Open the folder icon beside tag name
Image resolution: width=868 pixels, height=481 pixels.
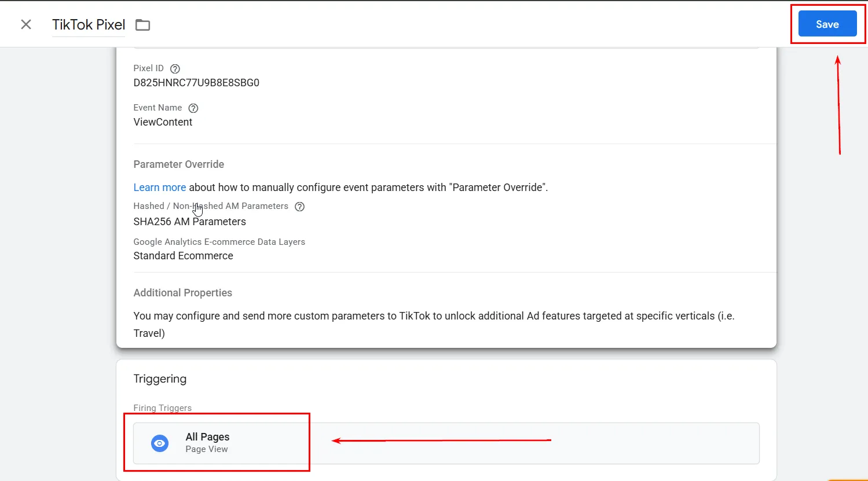click(x=142, y=25)
